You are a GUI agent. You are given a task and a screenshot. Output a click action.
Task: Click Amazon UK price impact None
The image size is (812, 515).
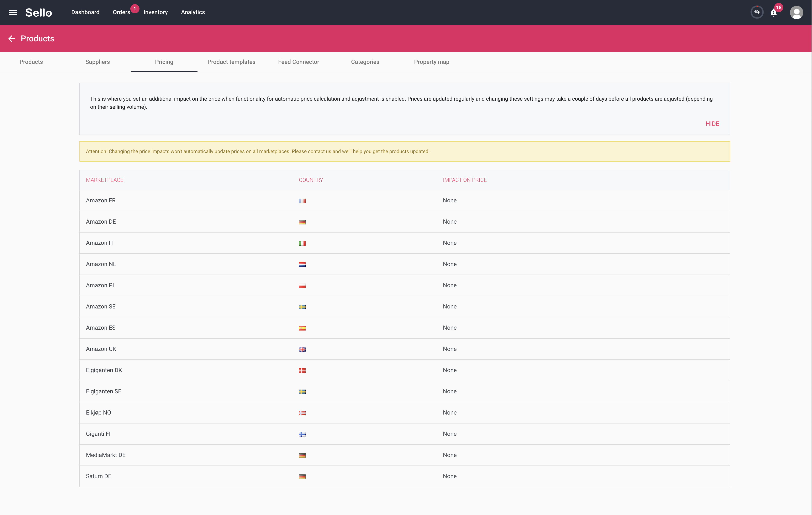[x=449, y=349]
